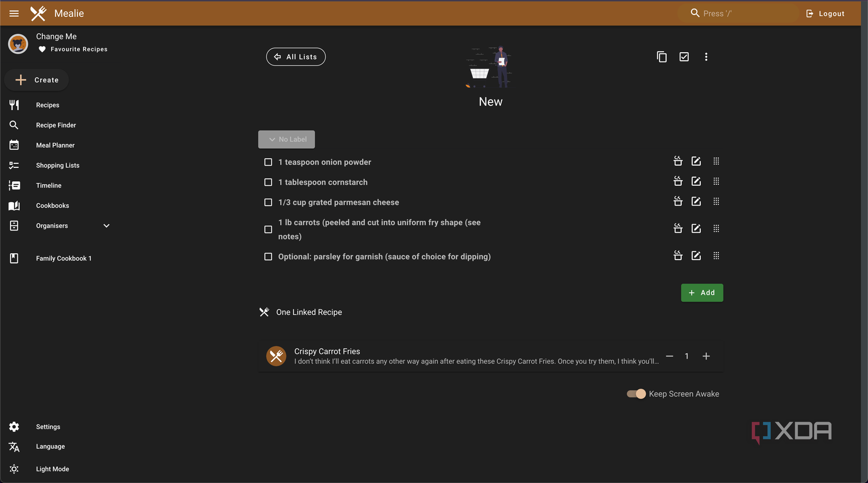Collapse the No Label group
The width and height of the screenshot is (868, 483).
click(286, 140)
